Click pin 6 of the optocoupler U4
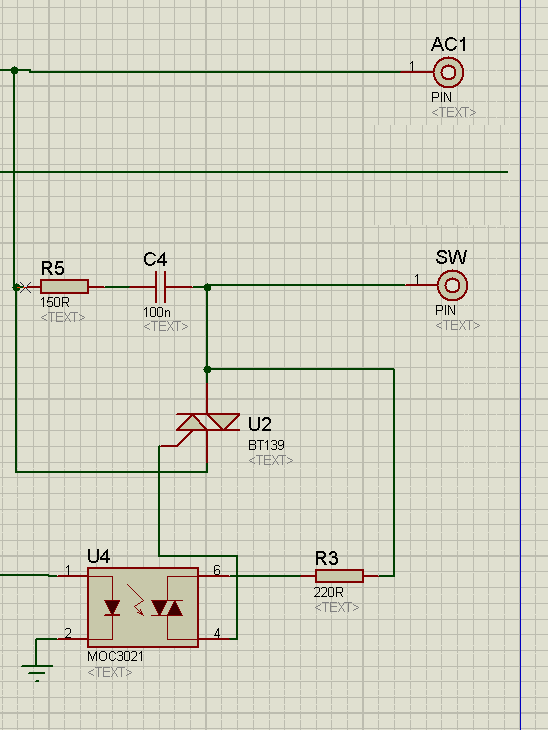This screenshot has height=730, width=548. 215,573
